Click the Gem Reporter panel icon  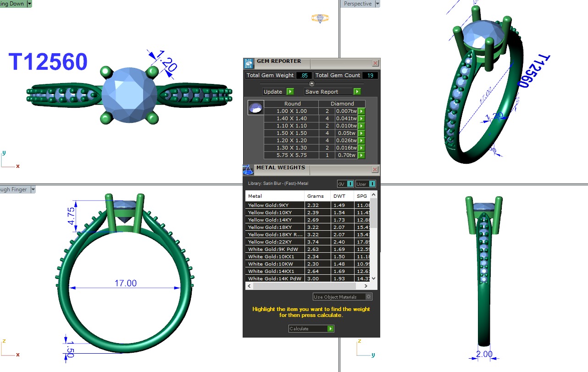tap(248, 63)
